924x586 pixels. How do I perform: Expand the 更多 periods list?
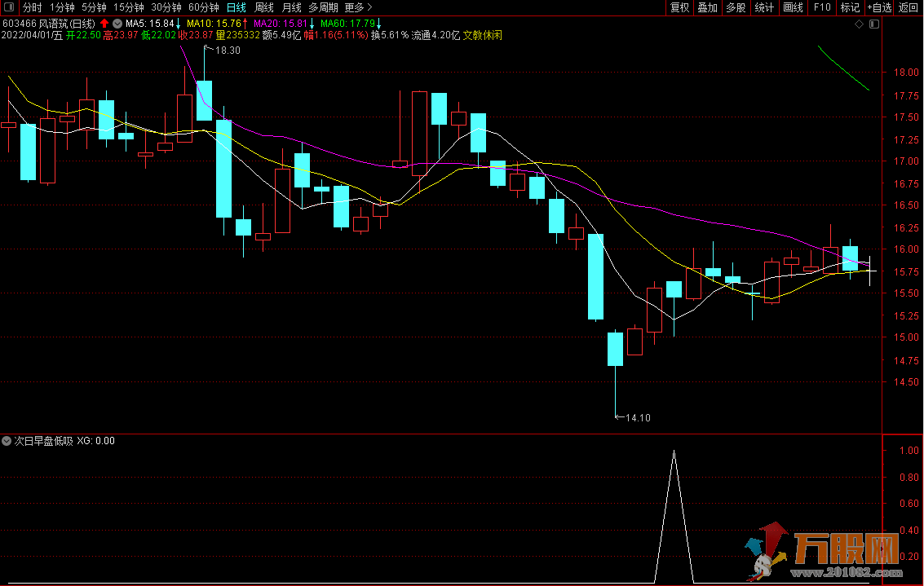358,8
